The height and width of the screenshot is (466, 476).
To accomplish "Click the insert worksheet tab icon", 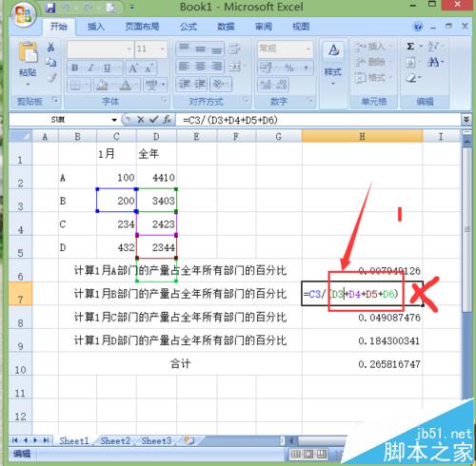I will 189,440.
